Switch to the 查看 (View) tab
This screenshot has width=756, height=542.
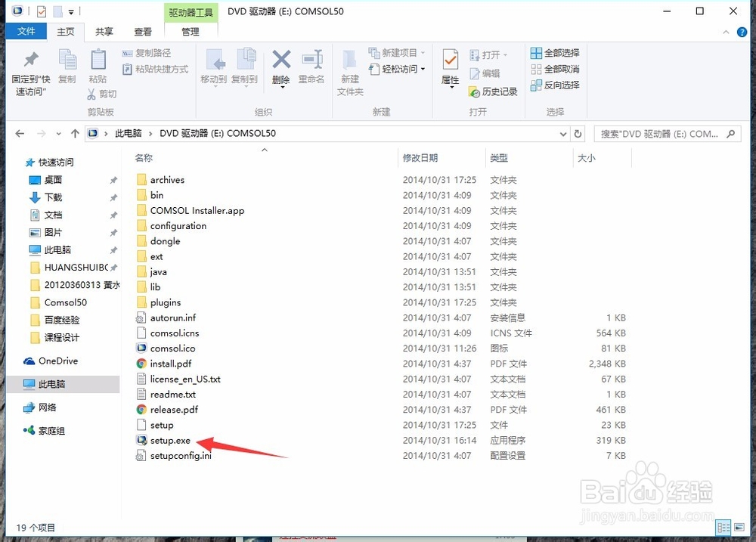point(143,32)
